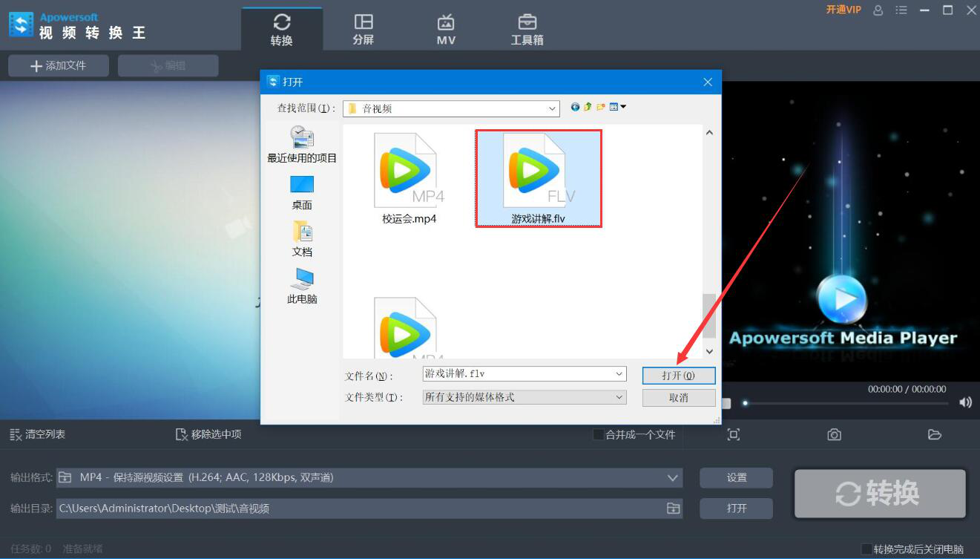Close the 打开 file dialog
Image resolution: width=980 pixels, height=559 pixels.
[x=708, y=82]
